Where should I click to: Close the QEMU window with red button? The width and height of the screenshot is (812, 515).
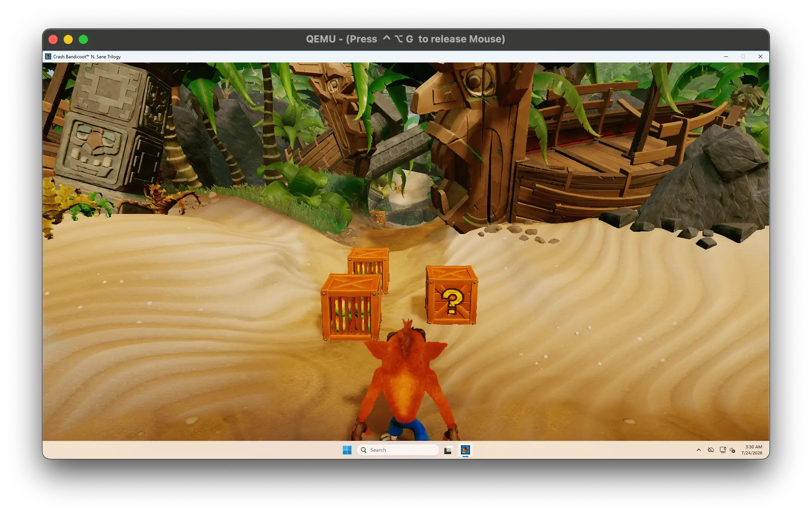click(x=53, y=39)
